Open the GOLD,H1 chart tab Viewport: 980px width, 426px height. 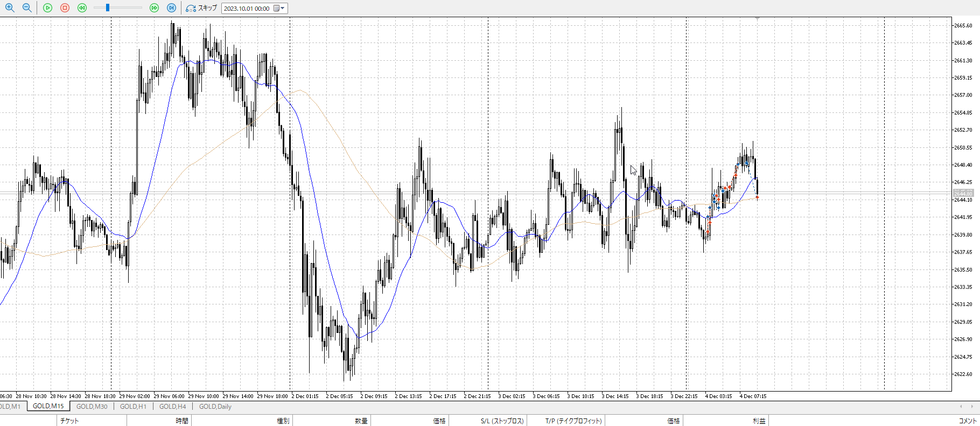(133, 407)
